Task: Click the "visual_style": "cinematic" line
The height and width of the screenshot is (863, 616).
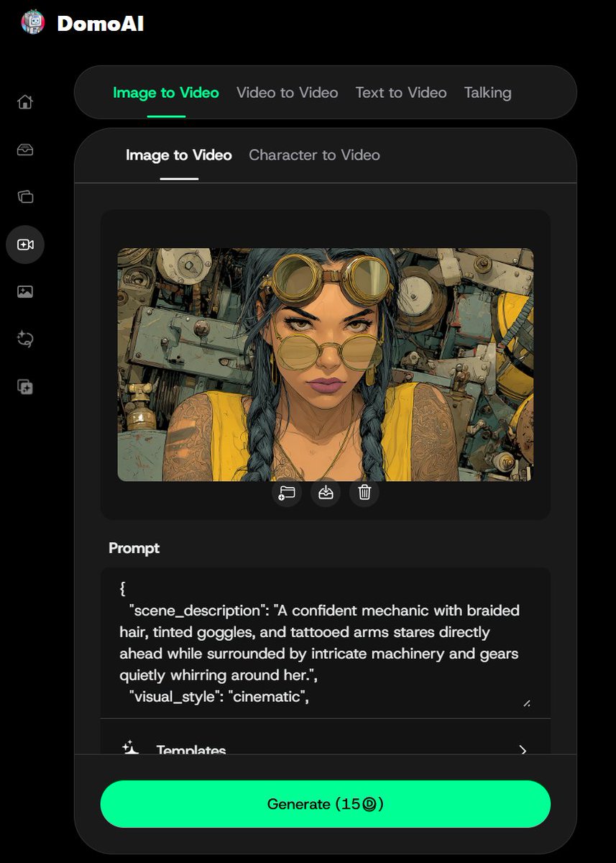Action: click(x=219, y=697)
